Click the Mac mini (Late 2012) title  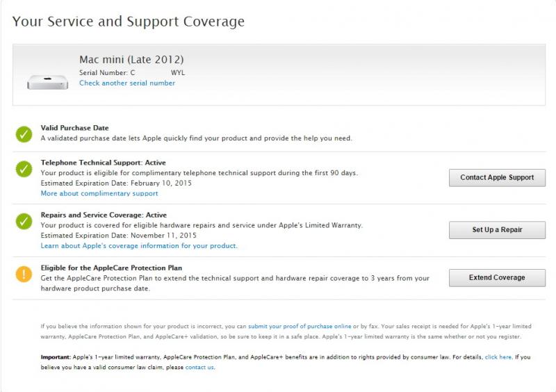[x=131, y=59]
